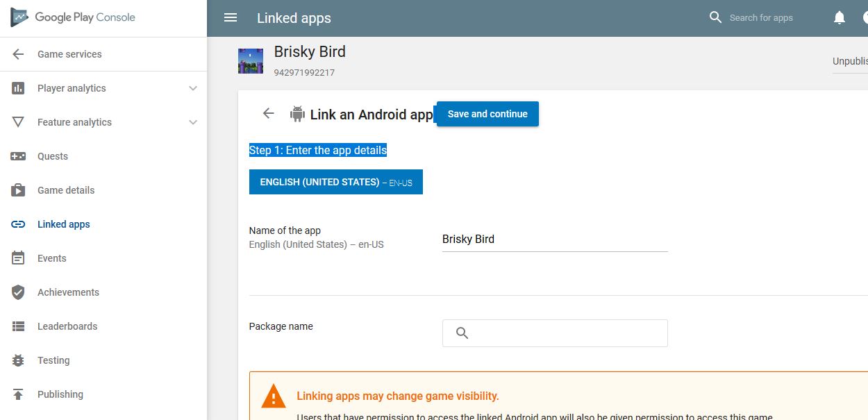This screenshot has height=420, width=868.
Task: Open the Unpublished status dropdown
Action: tap(850, 61)
